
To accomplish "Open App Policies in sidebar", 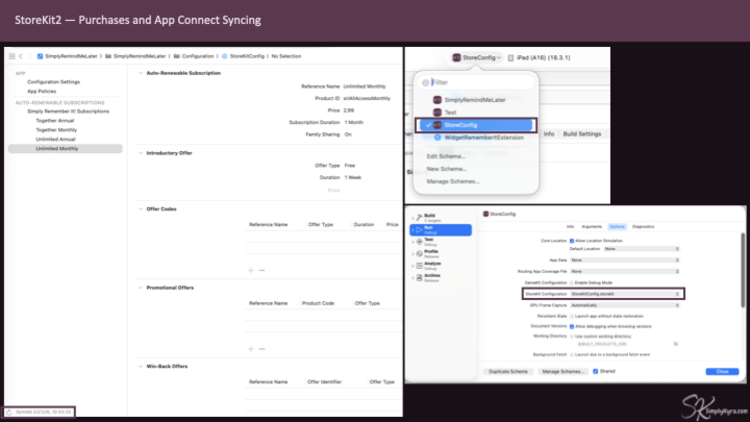I will [x=42, y=91].
